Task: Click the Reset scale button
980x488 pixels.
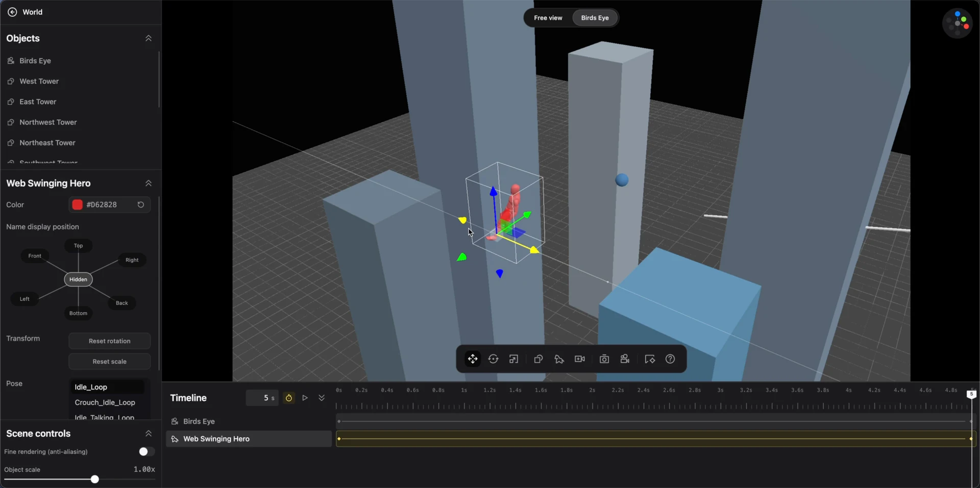Action: (x=110, y=362)
